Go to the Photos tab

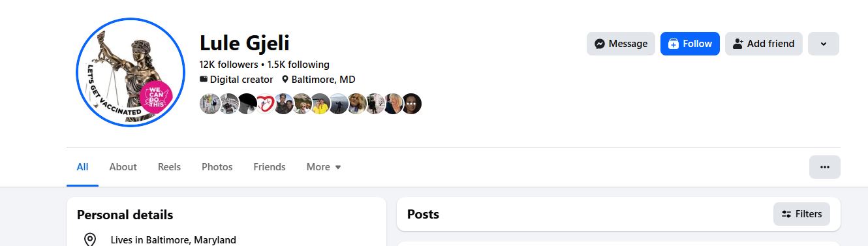(x=217, y=167)
